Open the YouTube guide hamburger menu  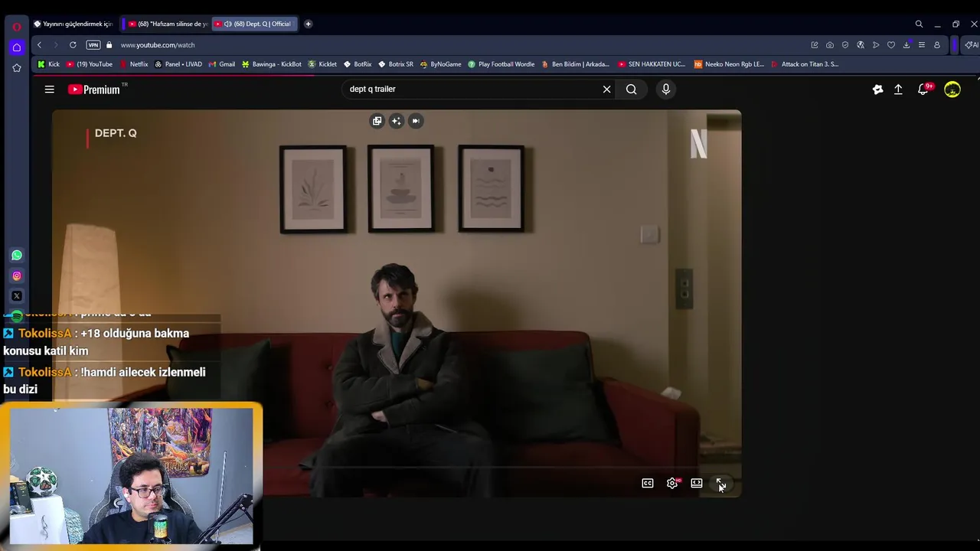tap(49, 90)
